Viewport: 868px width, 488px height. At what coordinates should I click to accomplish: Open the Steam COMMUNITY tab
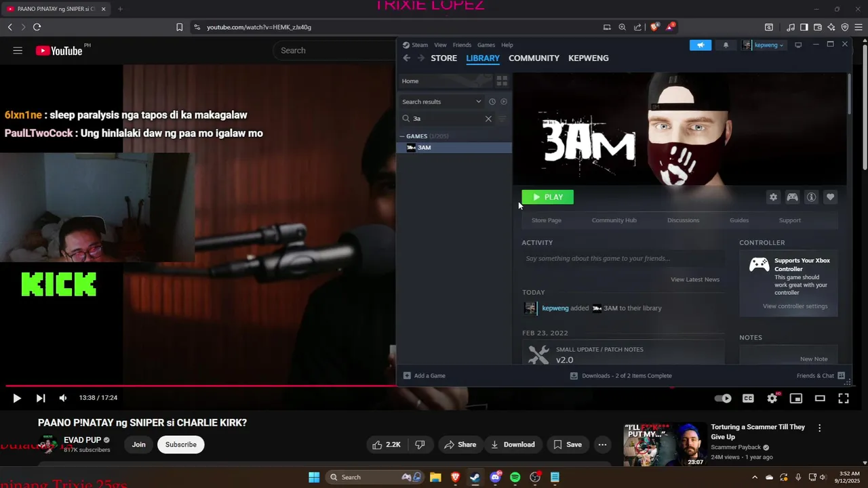[534, 58]
